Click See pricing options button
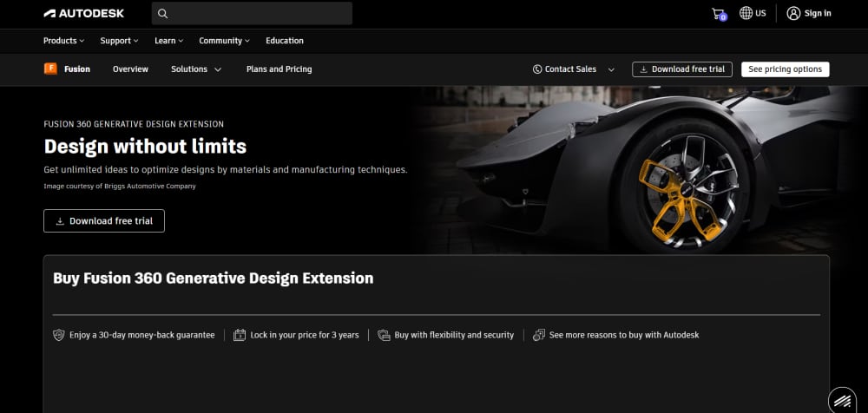 [x=785, y=69]
